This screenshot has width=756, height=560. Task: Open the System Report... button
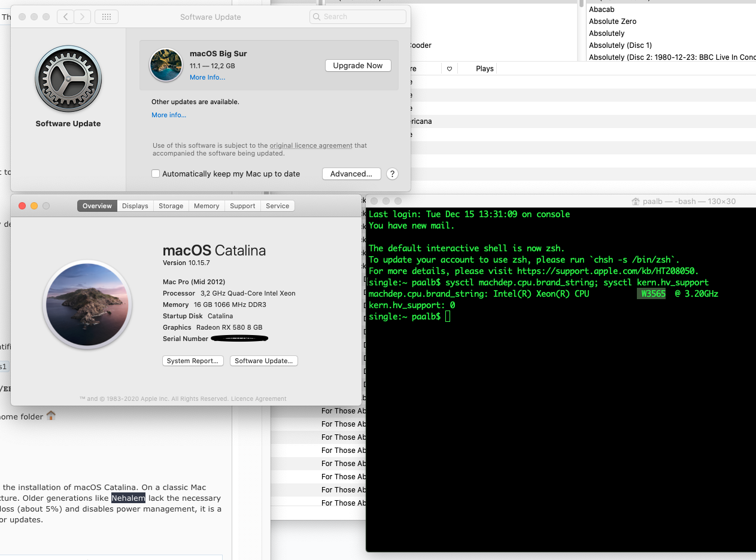click(193, 361)
